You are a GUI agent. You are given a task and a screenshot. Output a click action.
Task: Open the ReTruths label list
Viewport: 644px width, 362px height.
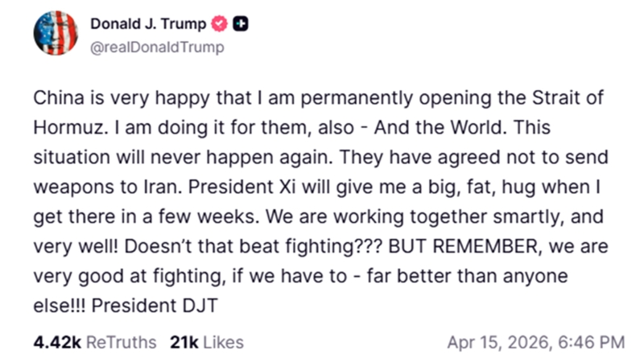121,342
